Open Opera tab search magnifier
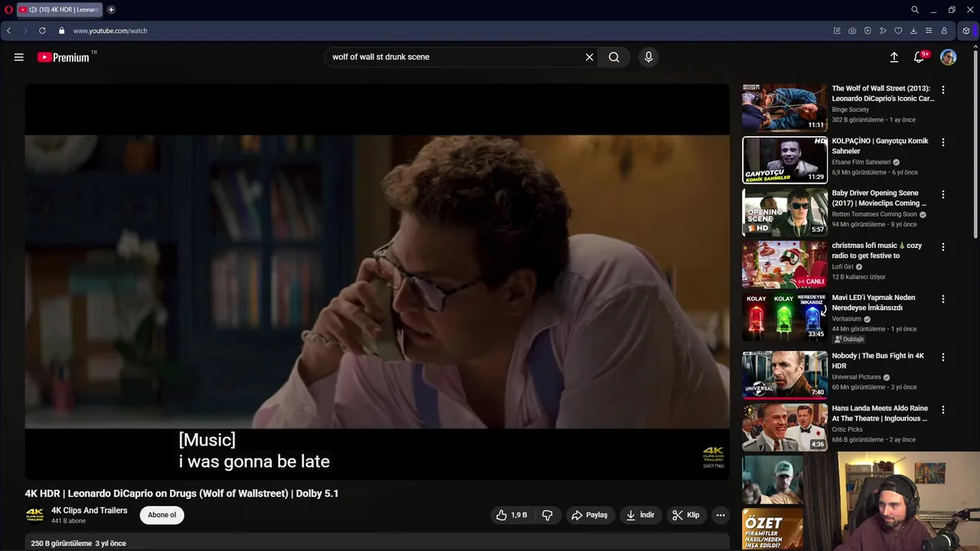980x551 pixels. [x=915, y=10]
